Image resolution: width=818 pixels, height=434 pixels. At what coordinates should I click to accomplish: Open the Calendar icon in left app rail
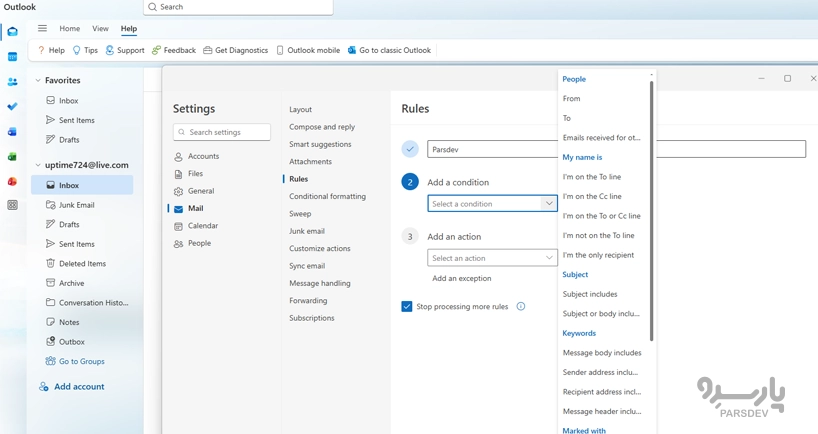click(12, 57)
